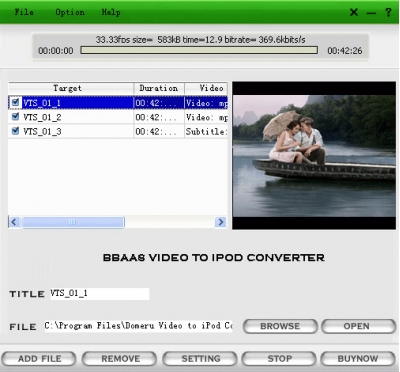
Task: Uncheck the VTS_01_2 checkbox
Action: coord(15,117)
